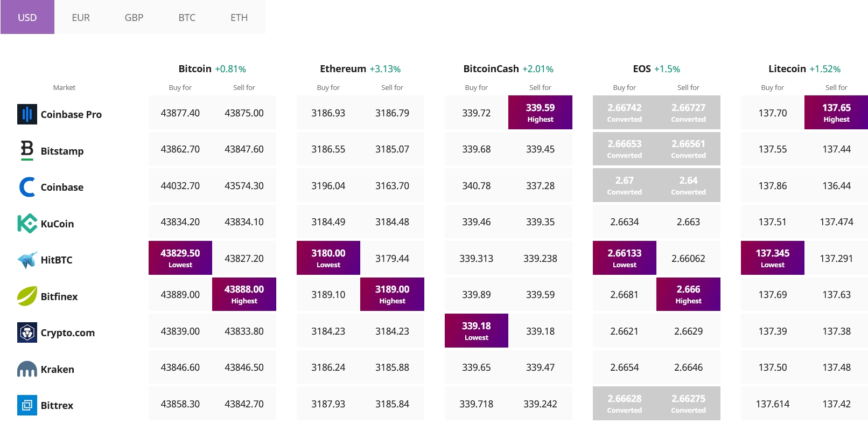The image size is (868, 423).
Task: Click Coinbase BitcoinCash buy price 340.78
Action: [477, 185]
